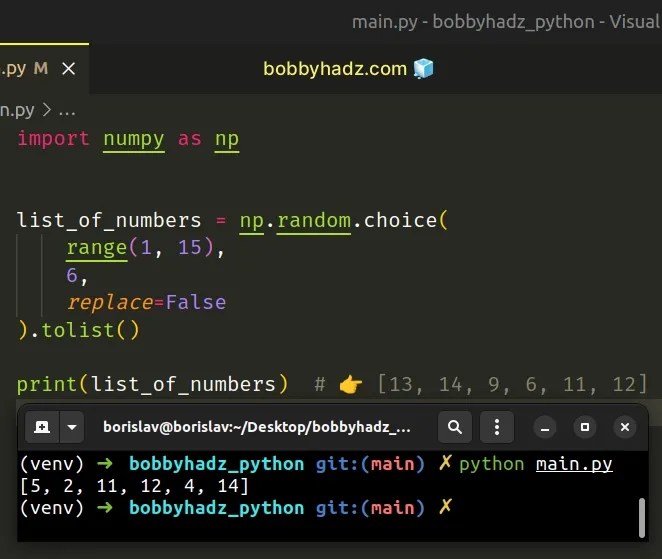Click git:(main) on the first terminal prompt line
Viewport: 662px width, 559px height.
[370, 464]
